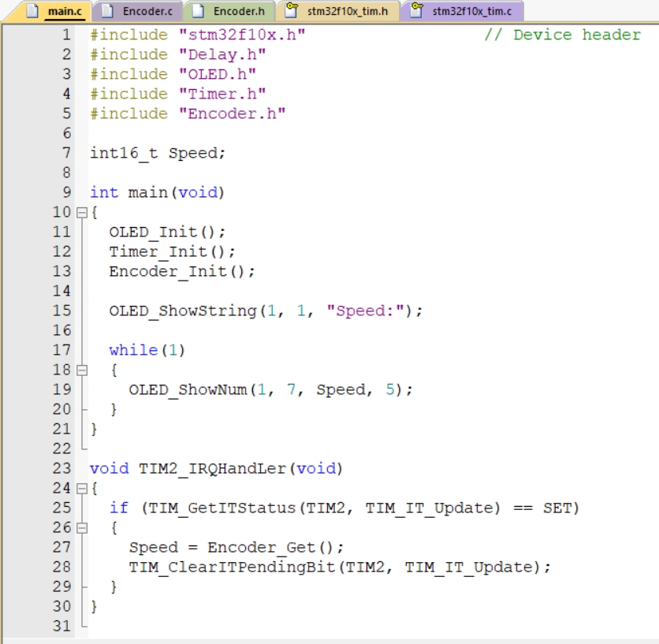Click the int16_t Speed declaration
The height and width of the screenshot is (644, 659).
click(158, 153)
